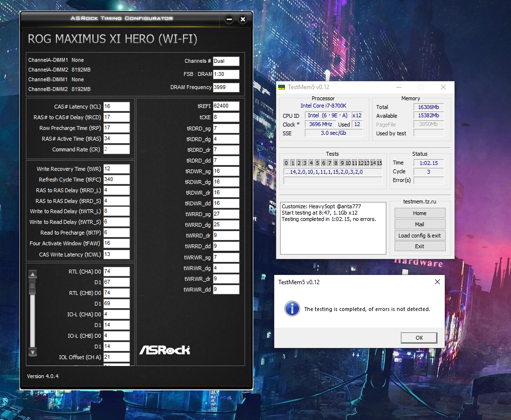This screenshot has height=420, width=511.
Task: Click the tWRWR_dd value field
Action: click(226, 290)
